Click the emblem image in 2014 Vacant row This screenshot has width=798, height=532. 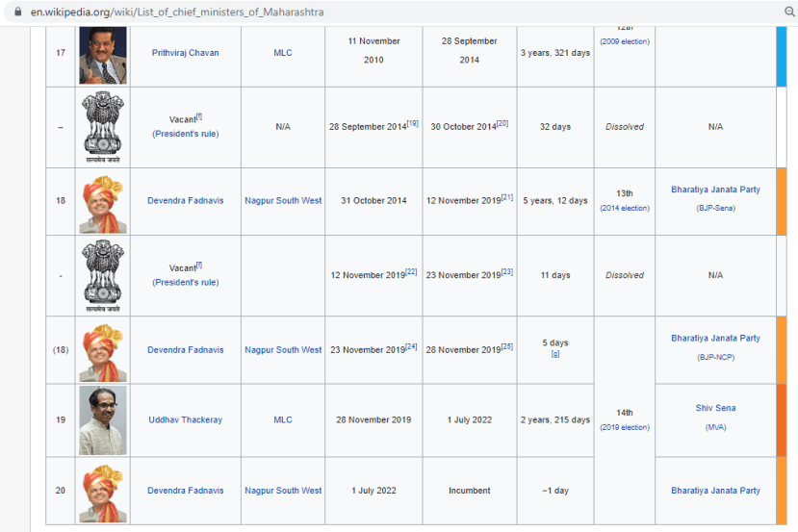(x=103, y=127)
